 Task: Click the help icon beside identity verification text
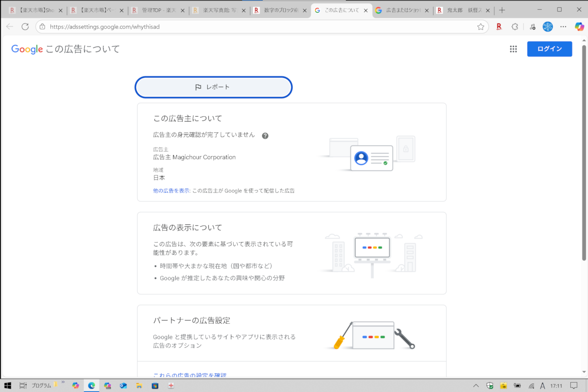click(x=265, y=136)
